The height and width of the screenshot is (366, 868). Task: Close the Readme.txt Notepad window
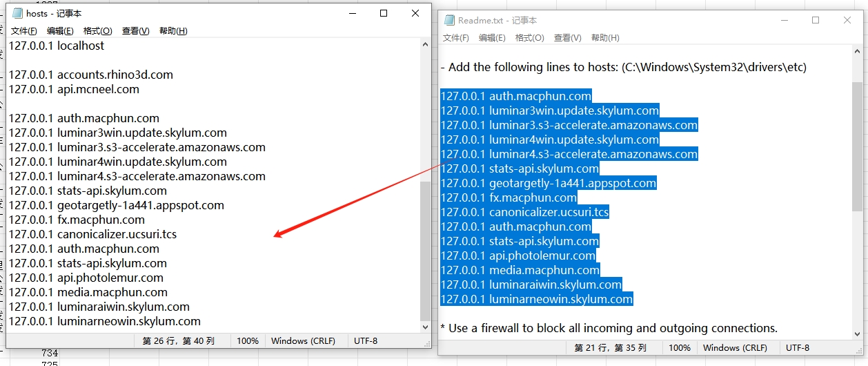[847, 21]
